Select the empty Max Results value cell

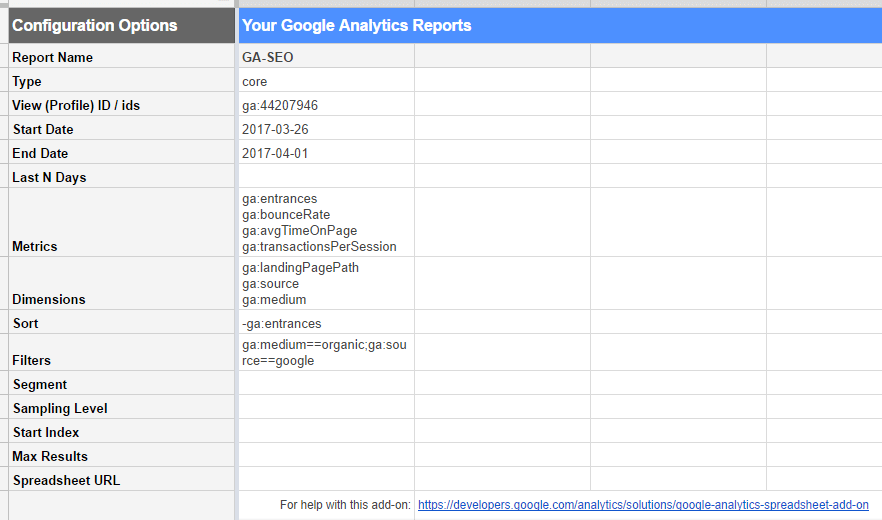[x=326, y=456]
